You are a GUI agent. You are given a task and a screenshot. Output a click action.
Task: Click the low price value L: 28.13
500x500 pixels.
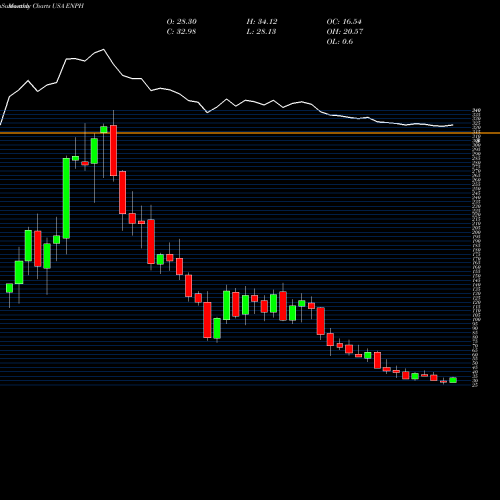tap(261, 32)
